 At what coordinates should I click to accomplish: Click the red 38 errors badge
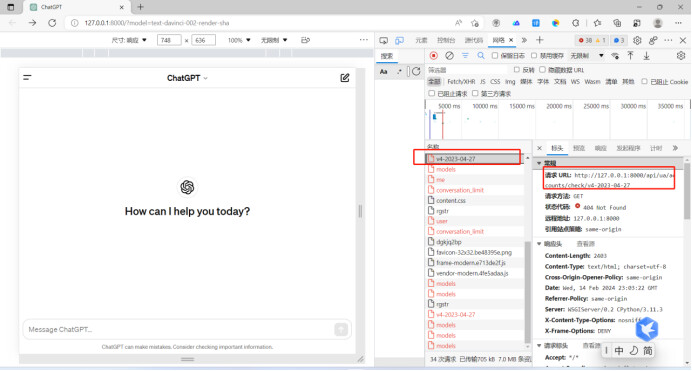tap(585, 40)
